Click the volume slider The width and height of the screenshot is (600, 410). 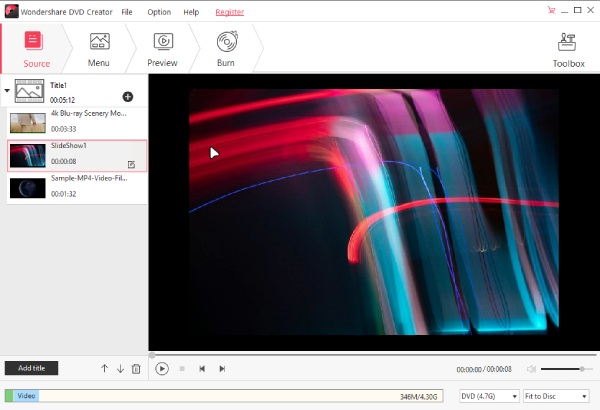pyautogui.click(x=567, y=369)
